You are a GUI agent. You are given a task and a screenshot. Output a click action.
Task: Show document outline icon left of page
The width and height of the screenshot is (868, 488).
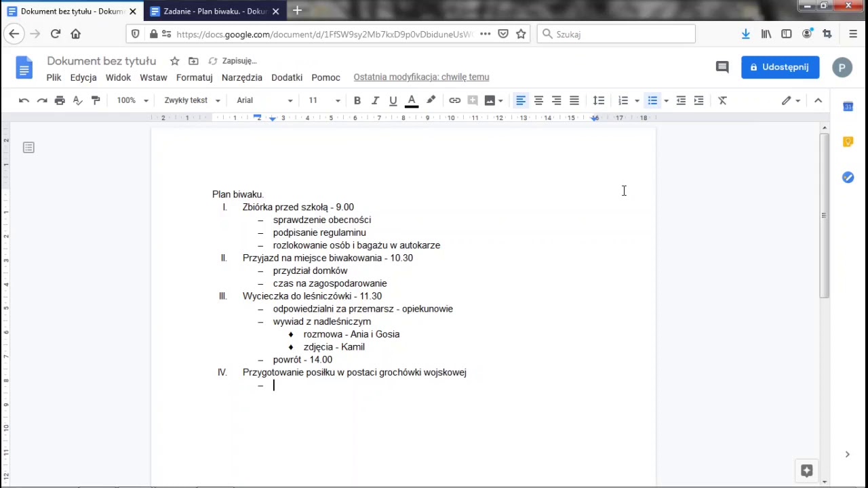click(28, 147)
